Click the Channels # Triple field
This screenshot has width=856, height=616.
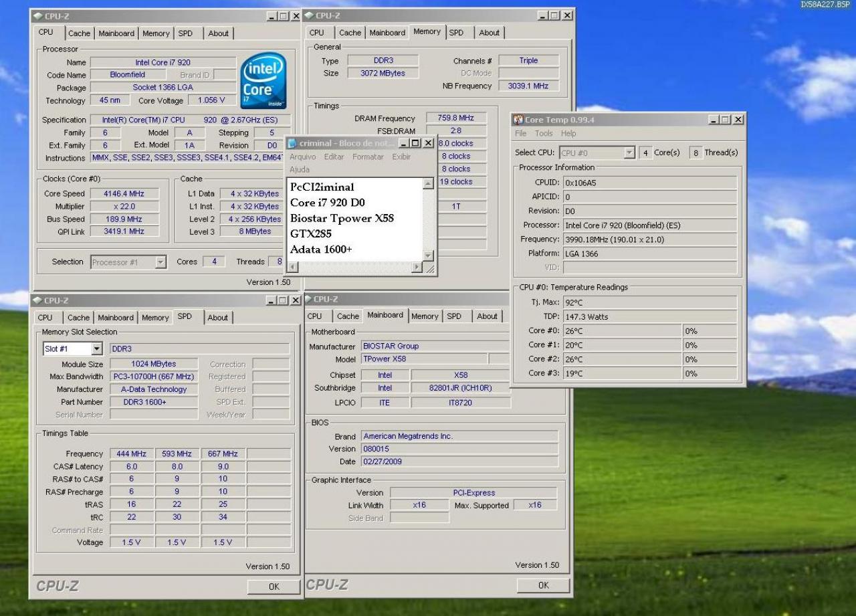click(x=528, y=60)
